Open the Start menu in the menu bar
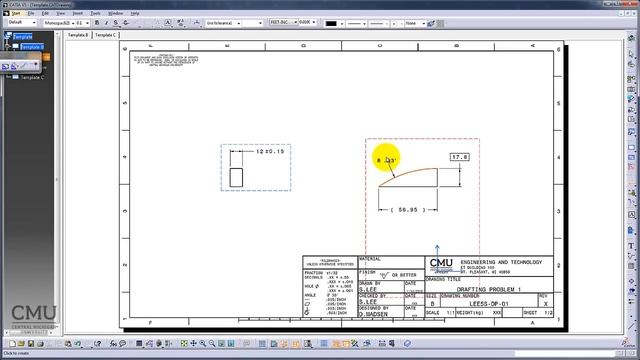This screenshot has height=360, width=640. coord(16,13)
